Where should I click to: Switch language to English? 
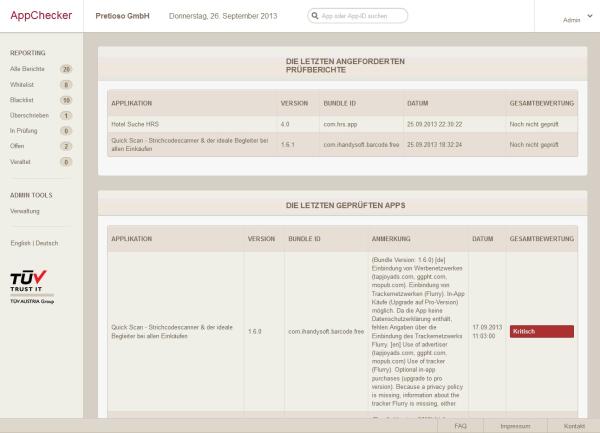coord(19,243)
